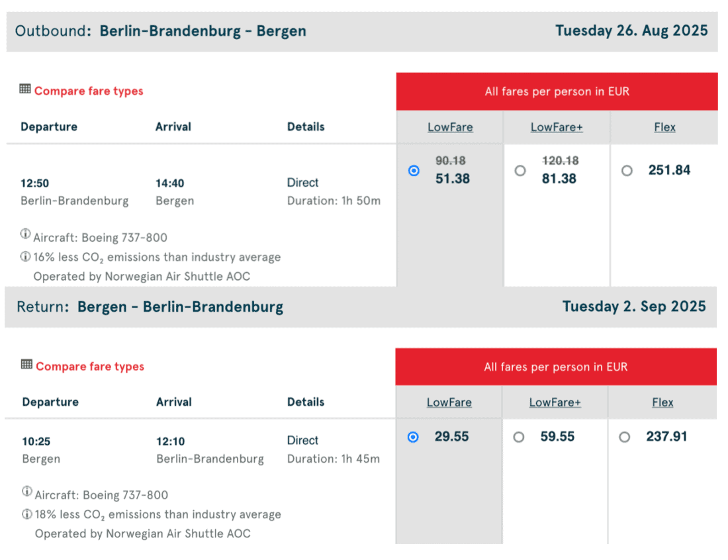The width and height of the screenshot is (728, 560).
Task: Click the return compare fare types table icon
Action: (26, 364)
